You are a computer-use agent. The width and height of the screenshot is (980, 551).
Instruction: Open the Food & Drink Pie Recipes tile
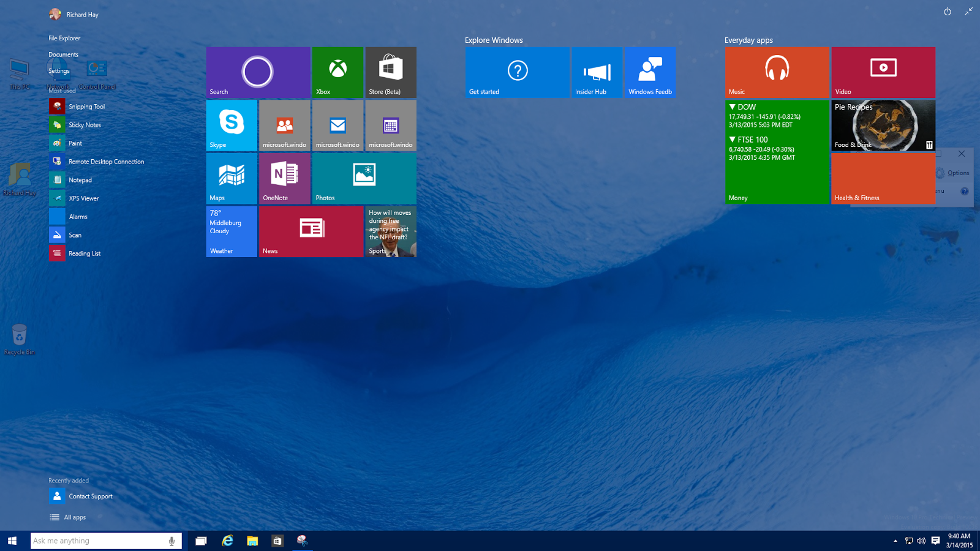883,126
